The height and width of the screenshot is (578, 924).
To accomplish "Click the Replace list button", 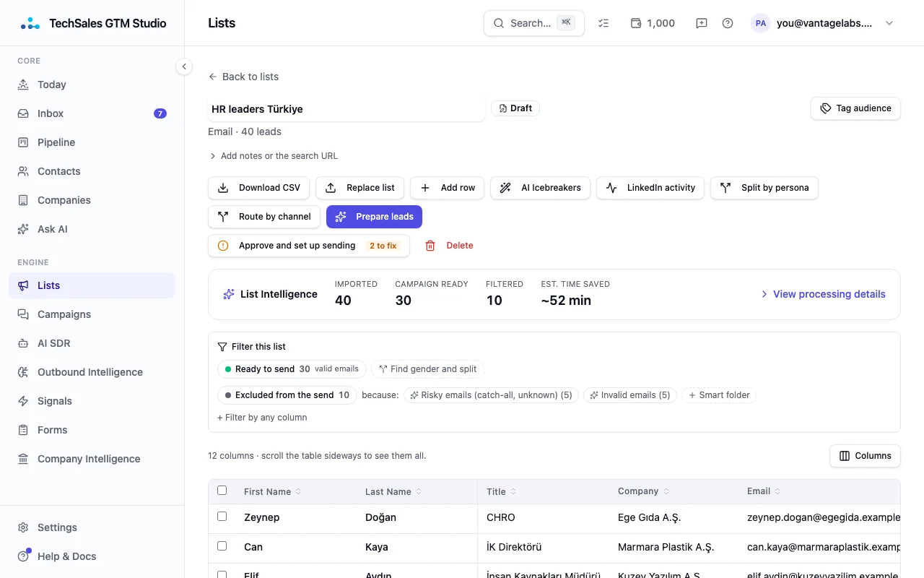I will click(360, 188).
